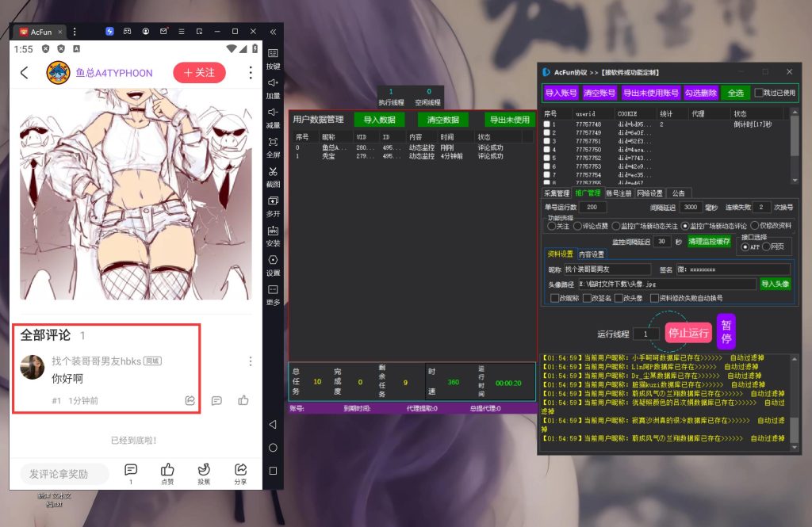Open the three-dot menu on the 你好啊 comment
The height and width of the screenshot is (527, 812).
click(x=251, y=361)
